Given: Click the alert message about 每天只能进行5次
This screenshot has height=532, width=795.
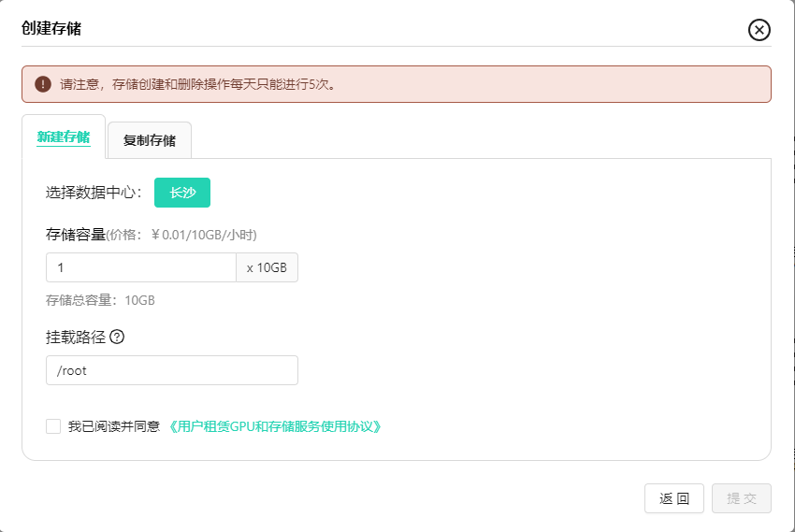Looking at the screenshot, I should coord(198,84).
